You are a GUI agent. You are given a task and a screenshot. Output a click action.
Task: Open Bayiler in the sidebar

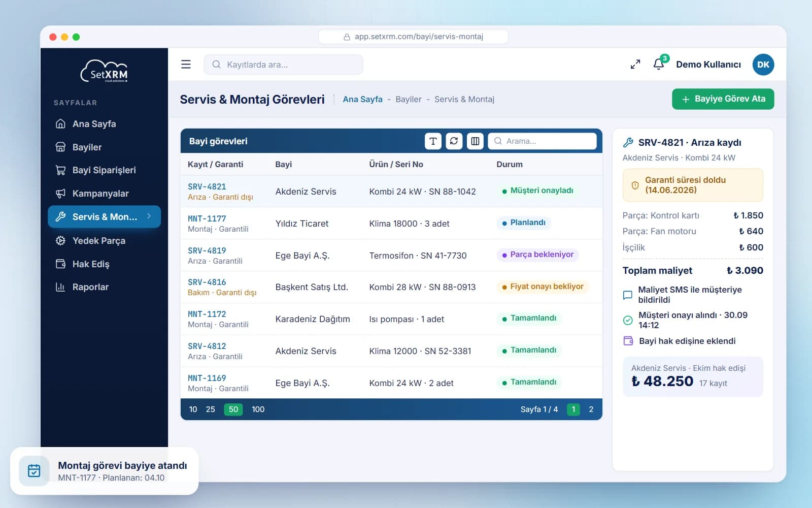[104, 147]
